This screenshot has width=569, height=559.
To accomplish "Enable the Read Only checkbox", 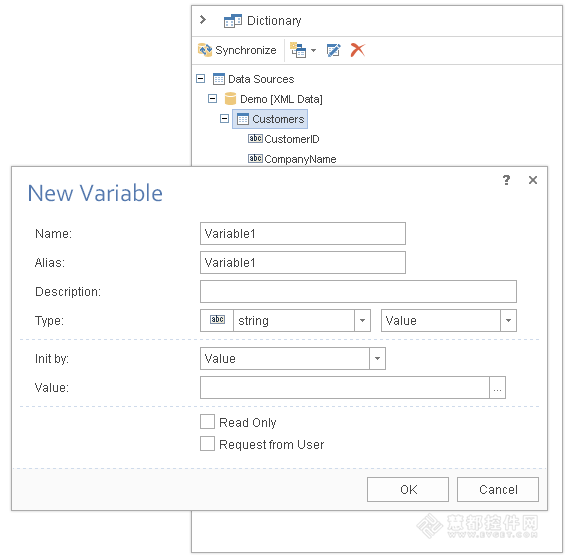I will [207, 422].
